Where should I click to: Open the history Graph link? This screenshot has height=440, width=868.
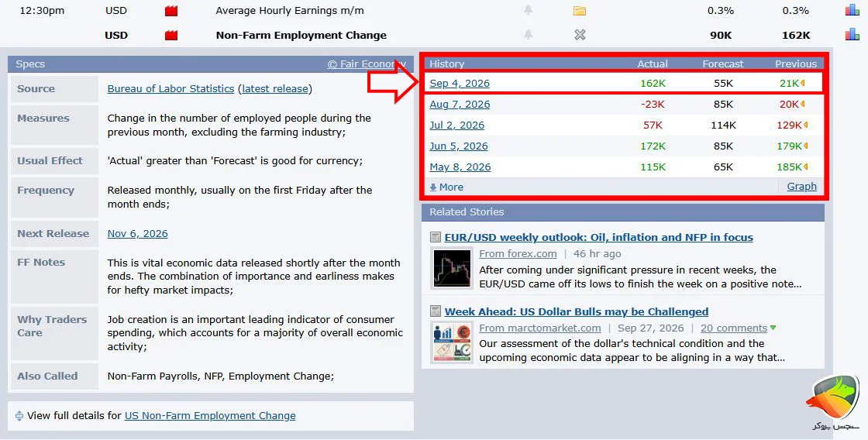801,187
